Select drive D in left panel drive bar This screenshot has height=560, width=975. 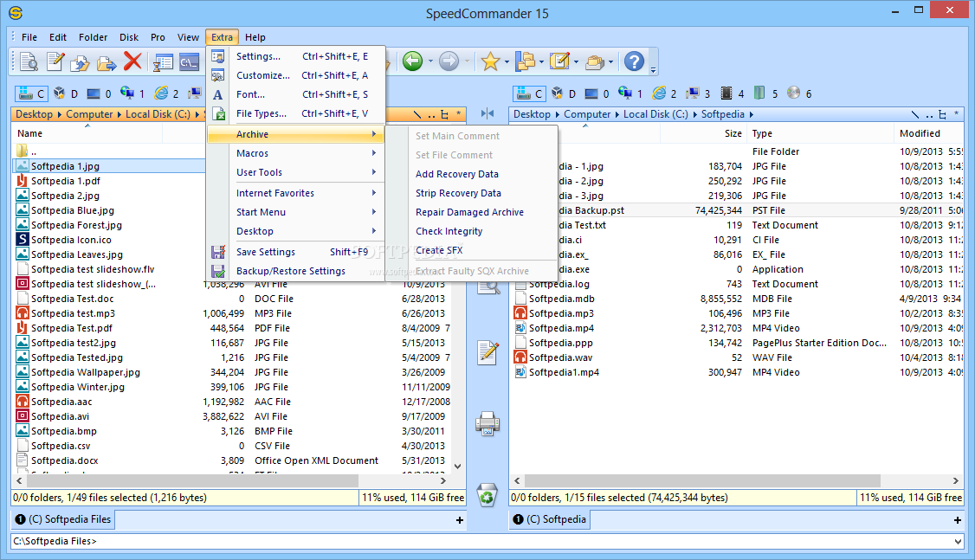[x=65, y=93]
